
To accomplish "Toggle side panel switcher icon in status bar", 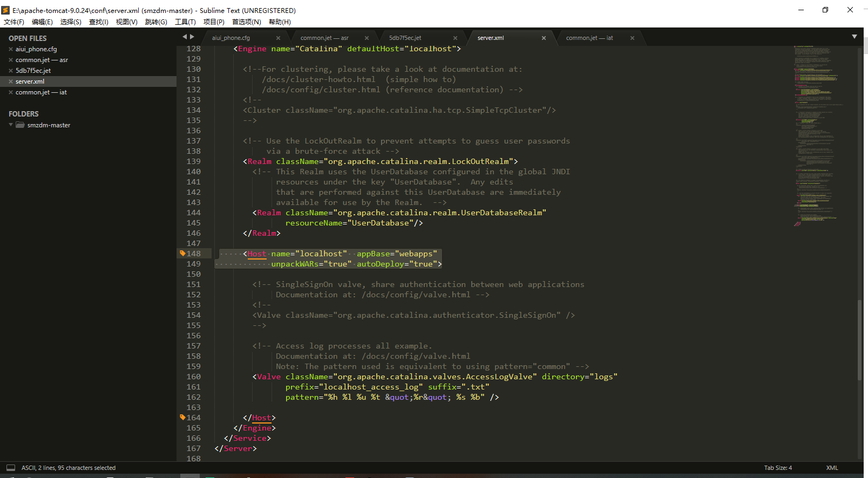I will point(11,468).
